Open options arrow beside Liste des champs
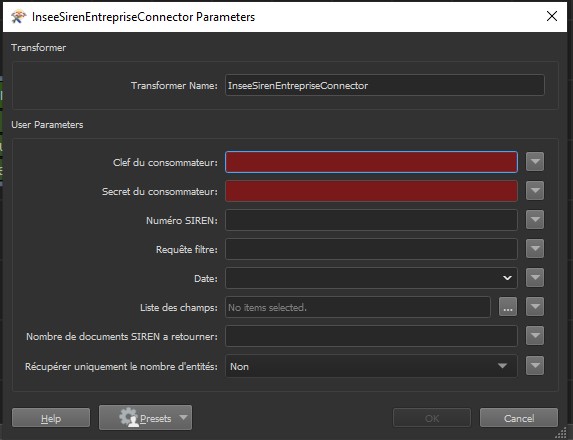The image size is (573, 440). coord(535,307)
